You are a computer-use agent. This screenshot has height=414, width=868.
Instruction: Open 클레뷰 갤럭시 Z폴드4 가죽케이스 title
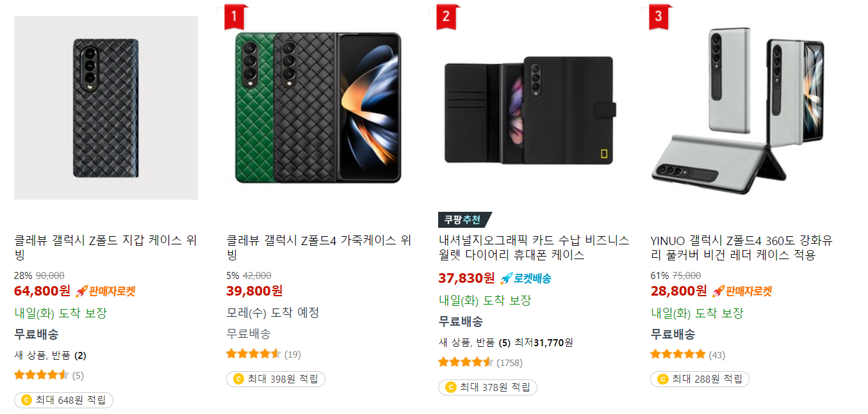click(318, 248)
